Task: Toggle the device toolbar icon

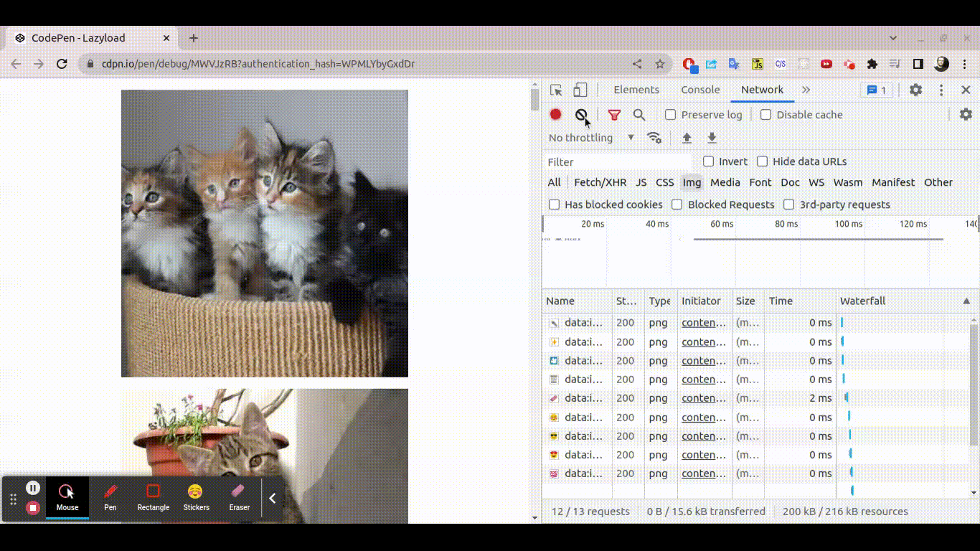Action: tap(580, 90)
